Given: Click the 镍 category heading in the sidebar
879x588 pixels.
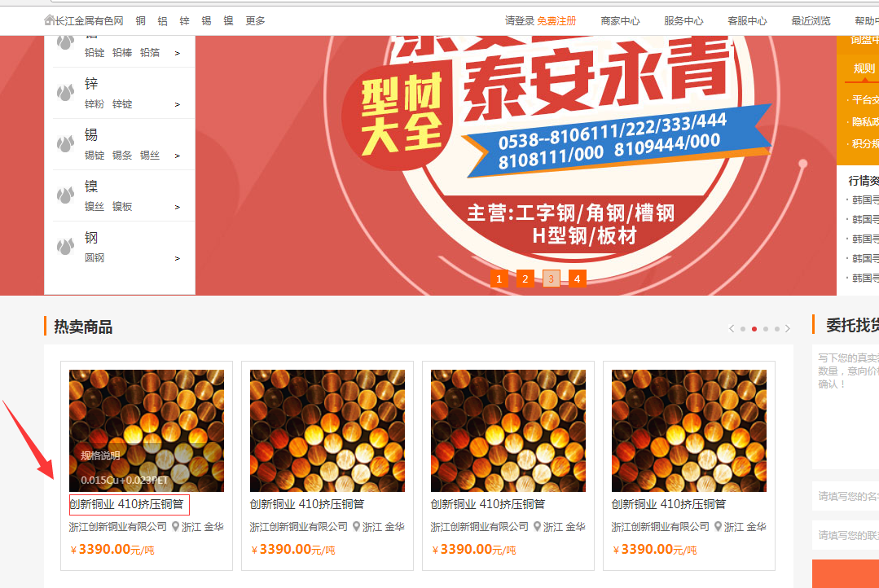Looking at the screenshot, I should [90, 186].
